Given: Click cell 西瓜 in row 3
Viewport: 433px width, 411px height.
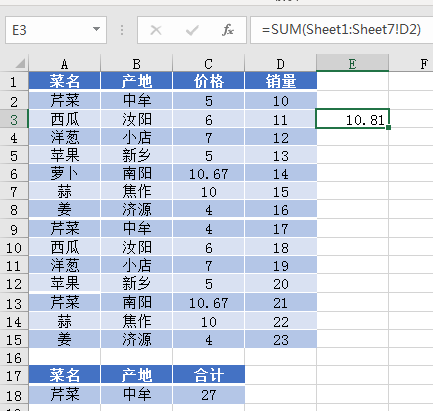Looking at the screenshot, I should pyautogui.click(x=64, y=119).
